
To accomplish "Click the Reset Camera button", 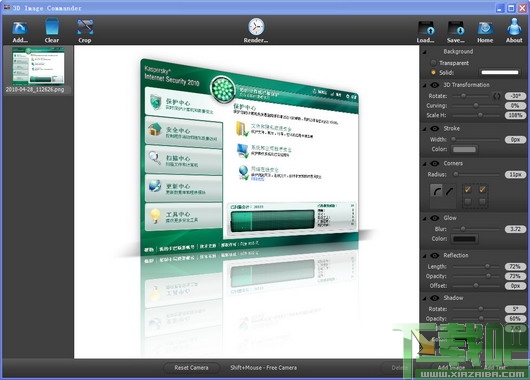I will pyautogui.click(x=191, y=367).
